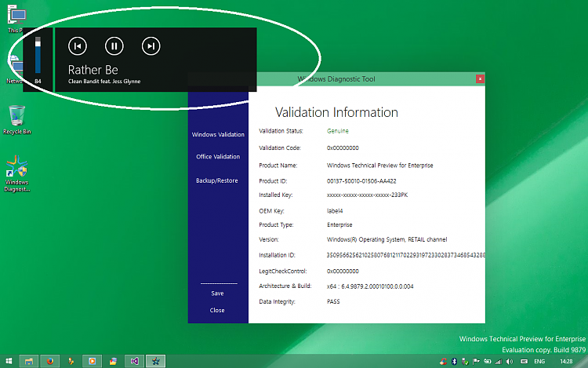588x368 pixels.
Task: Click the song title Rather Be
Action: coord(93,70)
